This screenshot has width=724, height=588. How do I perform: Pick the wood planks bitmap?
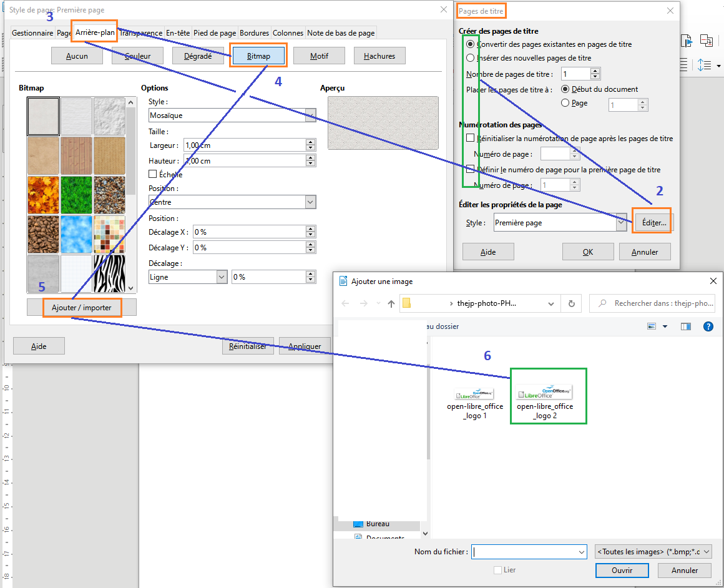(76, 155)
